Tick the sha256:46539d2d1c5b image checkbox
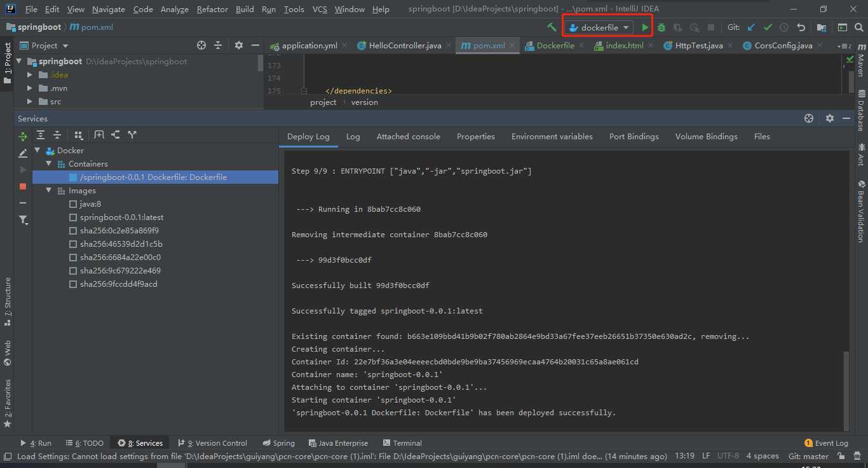Screen dimensions: 868x468 [x=73, y=244]
